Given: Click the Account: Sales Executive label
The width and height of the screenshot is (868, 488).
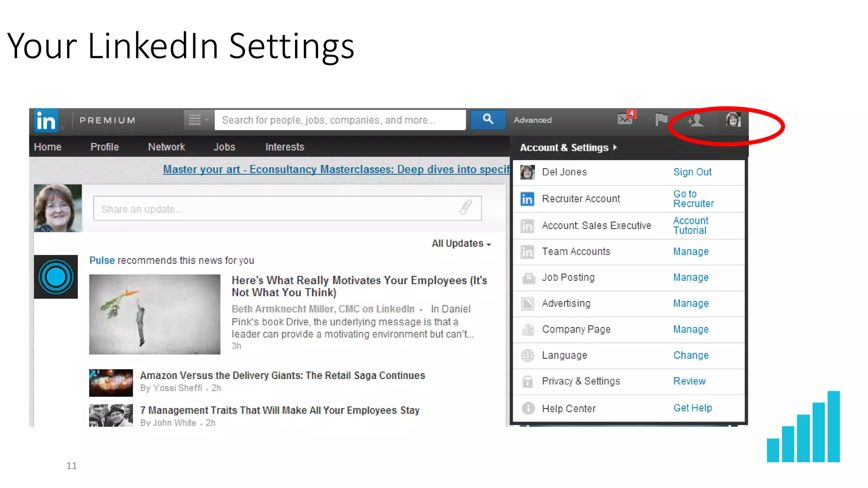Looking at the screenshot, I should [x=596, y=225].
